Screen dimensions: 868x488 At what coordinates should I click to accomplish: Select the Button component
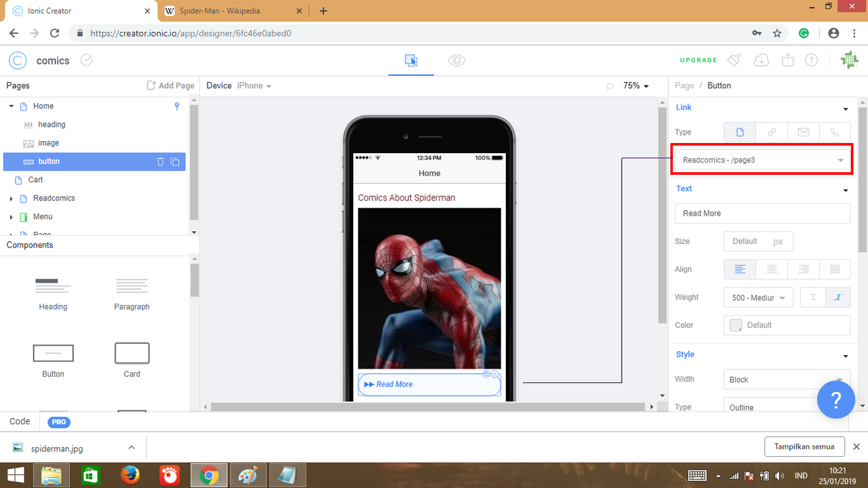point(53,361)
